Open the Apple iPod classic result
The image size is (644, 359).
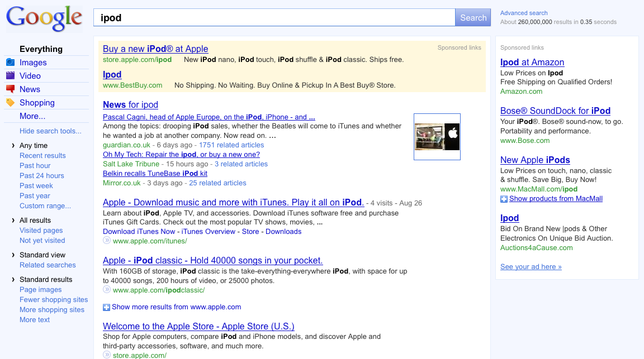213,261
